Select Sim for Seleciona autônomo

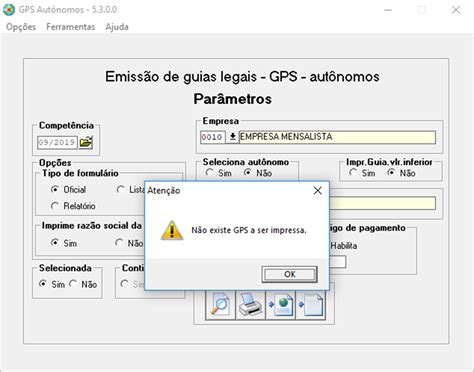tap(209, 173)
